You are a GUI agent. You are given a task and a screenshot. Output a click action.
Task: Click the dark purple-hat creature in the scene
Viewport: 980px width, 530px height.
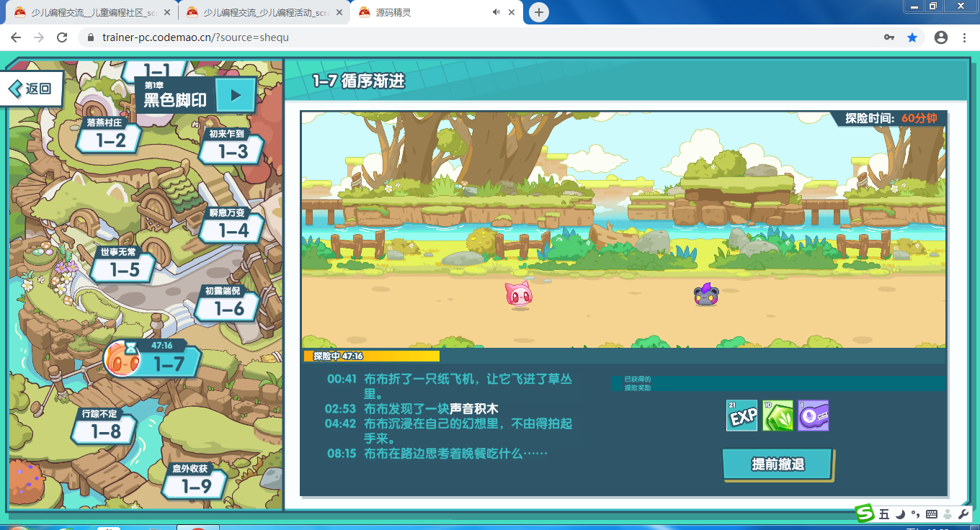click(x=706, y=294)
